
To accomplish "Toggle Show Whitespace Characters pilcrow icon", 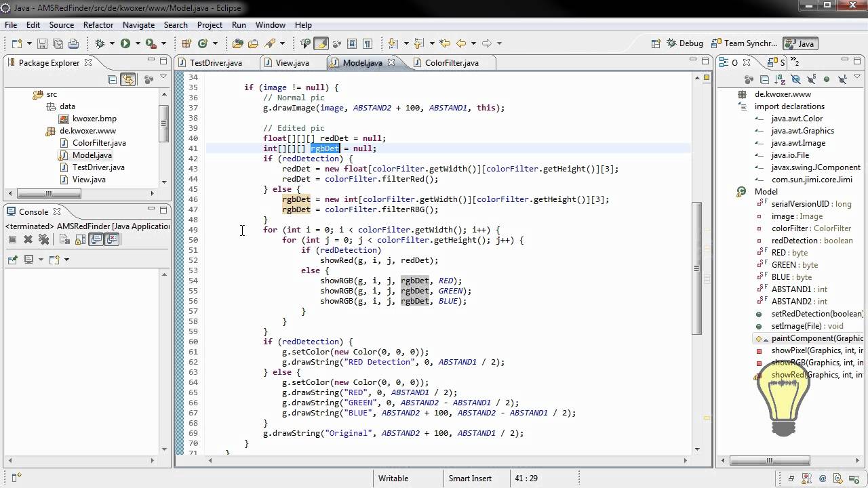I will [368, 43].
